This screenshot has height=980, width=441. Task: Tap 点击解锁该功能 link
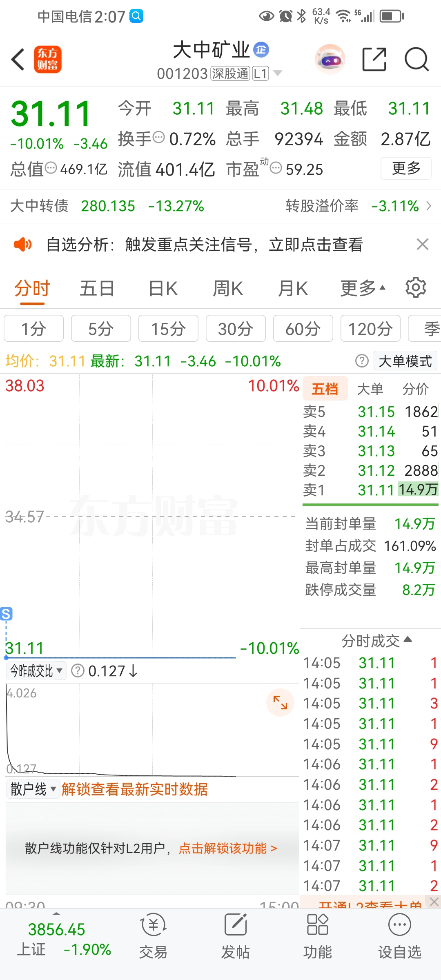click(x=228, y=849)
